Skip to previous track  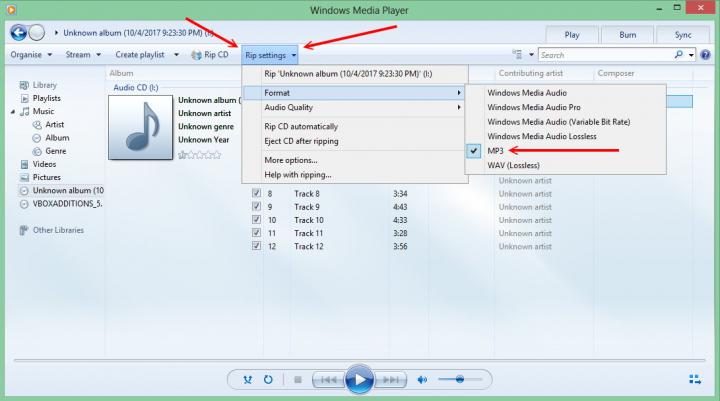pos(328,380)
